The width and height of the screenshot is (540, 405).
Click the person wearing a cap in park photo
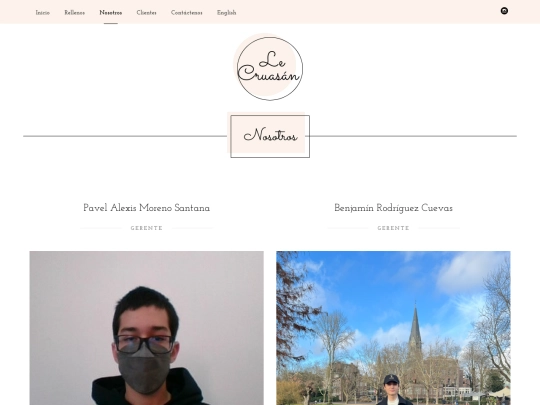click(393, 390)
